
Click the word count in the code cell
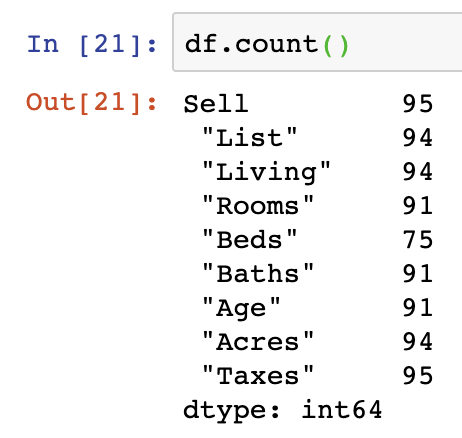276,44
